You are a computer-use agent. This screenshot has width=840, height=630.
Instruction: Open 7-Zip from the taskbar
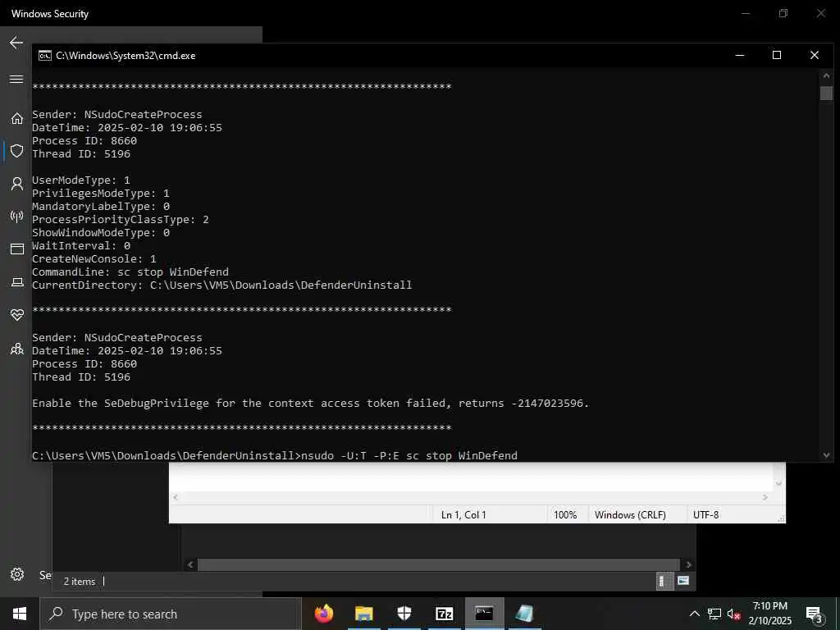445,614
